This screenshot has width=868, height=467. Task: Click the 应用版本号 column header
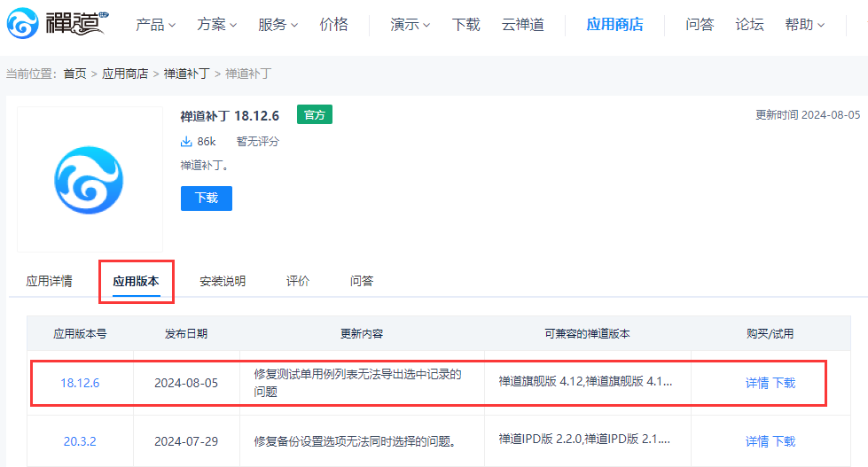[x=81, y=334]
